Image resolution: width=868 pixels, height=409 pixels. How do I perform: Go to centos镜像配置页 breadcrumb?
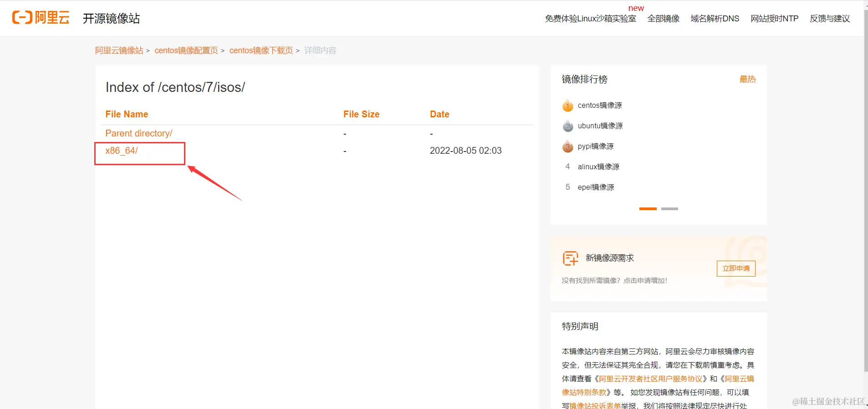click(186, 50)
